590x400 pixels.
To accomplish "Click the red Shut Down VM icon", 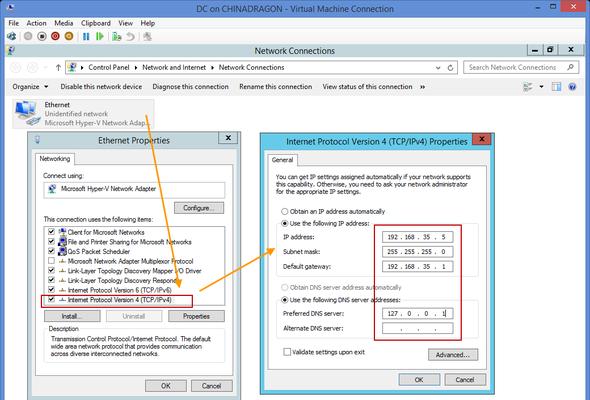I will coord(55,37).
